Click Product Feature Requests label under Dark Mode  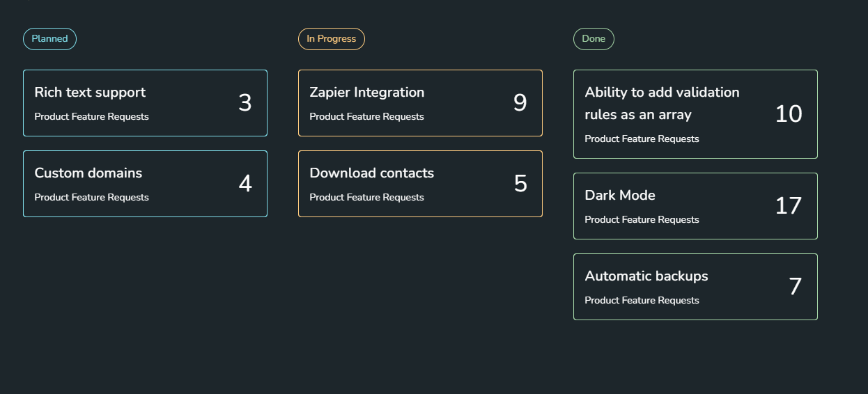[x=642, y=220]
